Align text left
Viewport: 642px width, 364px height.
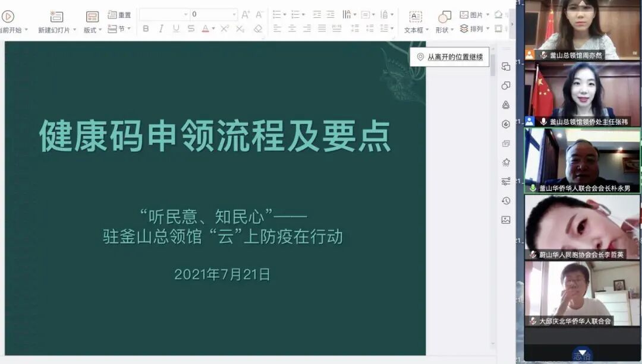point(277,29)
